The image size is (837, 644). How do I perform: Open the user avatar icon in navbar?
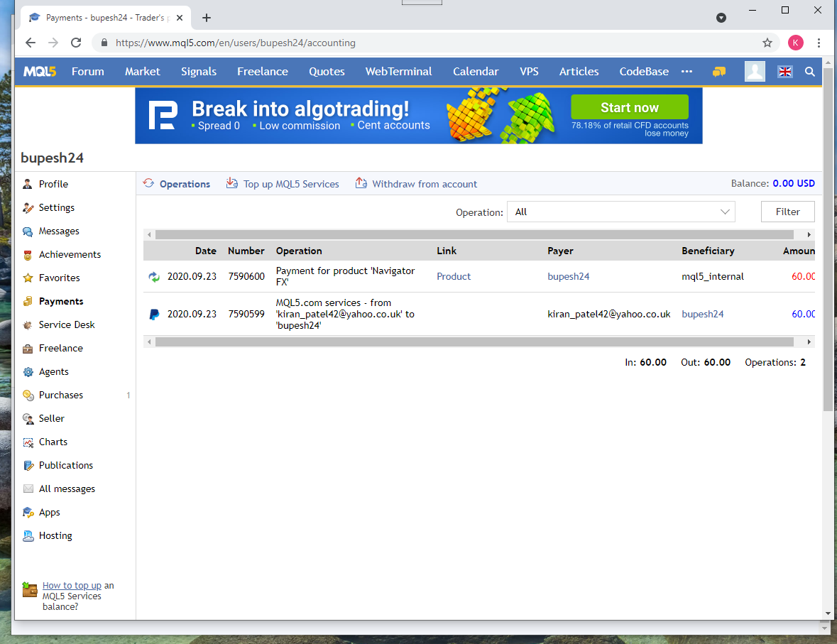pyautogui.click(x=755, y=72)
